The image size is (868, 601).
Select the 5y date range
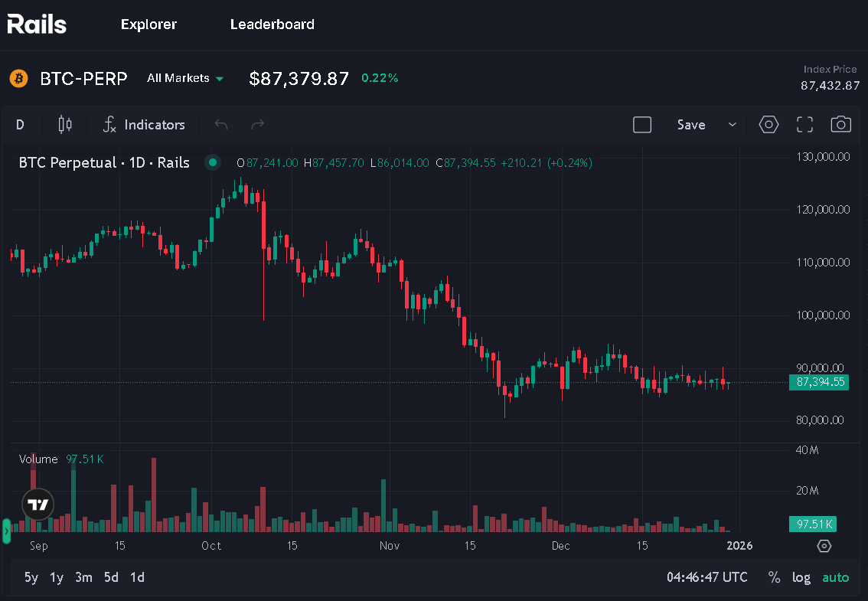pos(31,578)
